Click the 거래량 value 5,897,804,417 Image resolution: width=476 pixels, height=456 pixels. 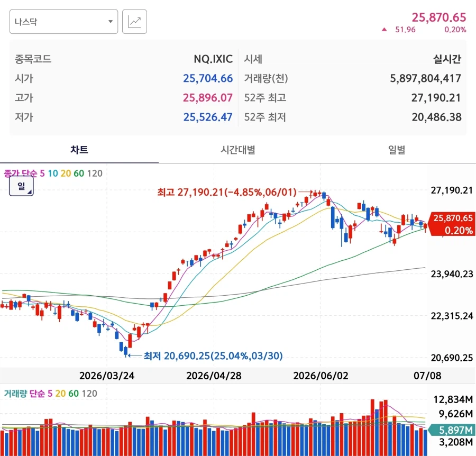[x=425, y=78]
